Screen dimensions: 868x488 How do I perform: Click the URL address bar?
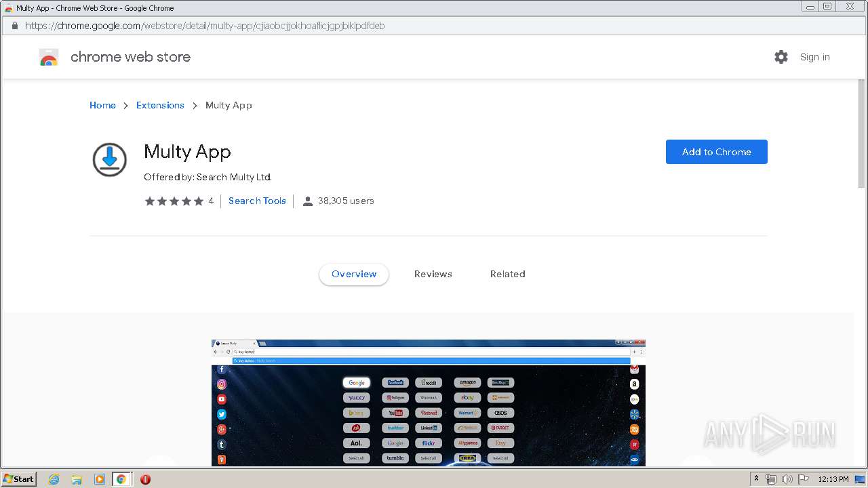(x=434, y=26)
